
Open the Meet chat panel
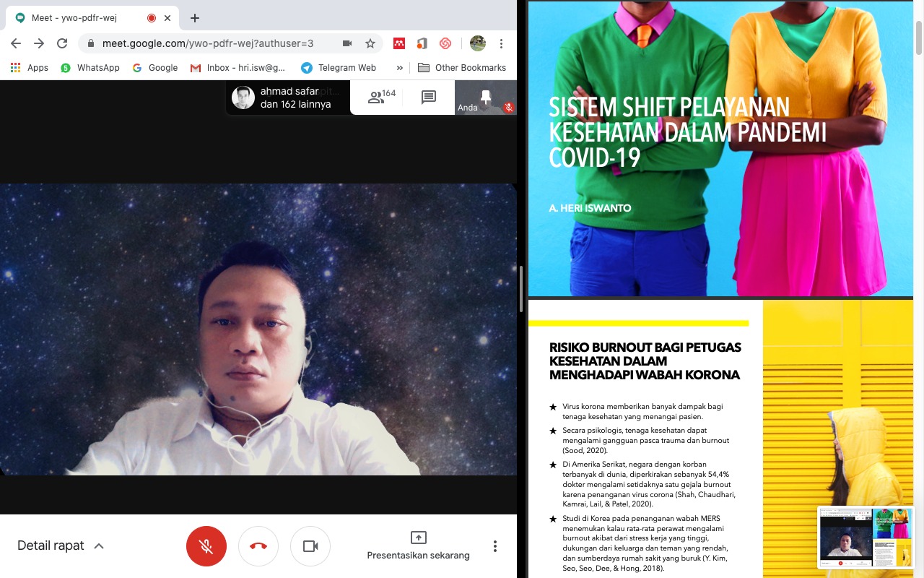tap(429, 98)
